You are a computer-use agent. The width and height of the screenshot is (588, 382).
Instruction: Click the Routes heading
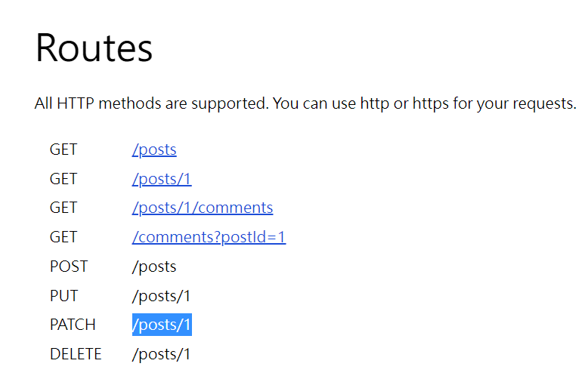94,48
